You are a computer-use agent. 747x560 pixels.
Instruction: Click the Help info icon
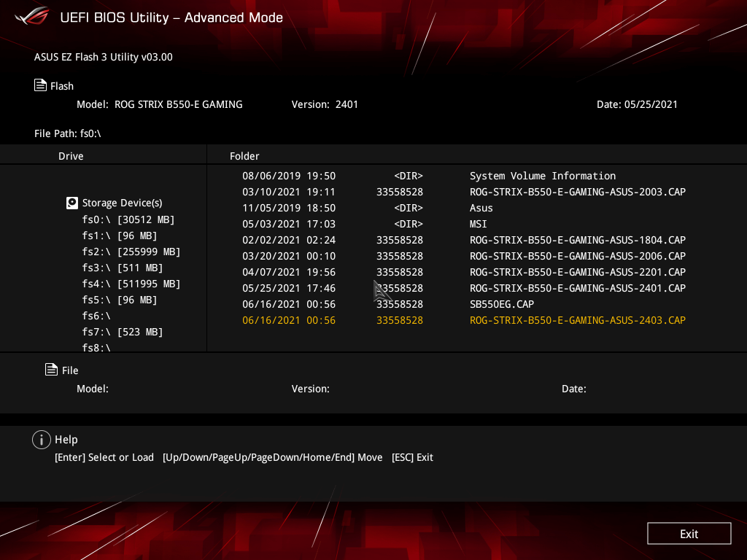[x=42, y=440]
